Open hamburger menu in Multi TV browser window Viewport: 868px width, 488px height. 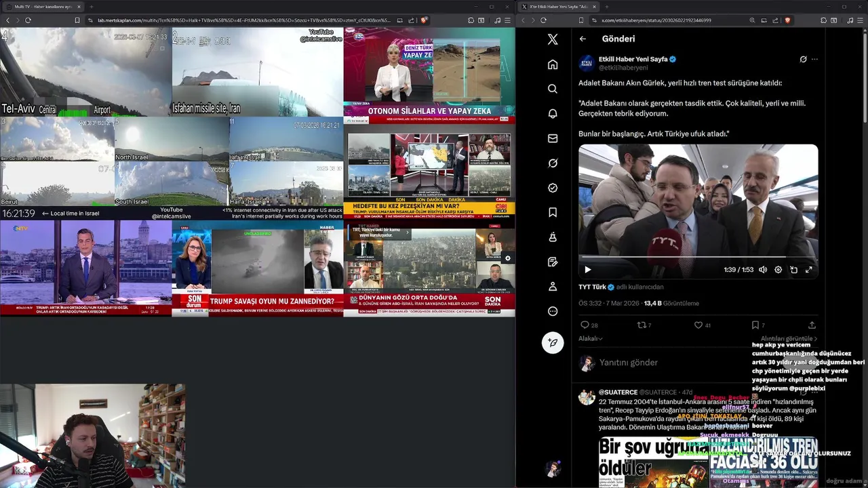[509, 20]
